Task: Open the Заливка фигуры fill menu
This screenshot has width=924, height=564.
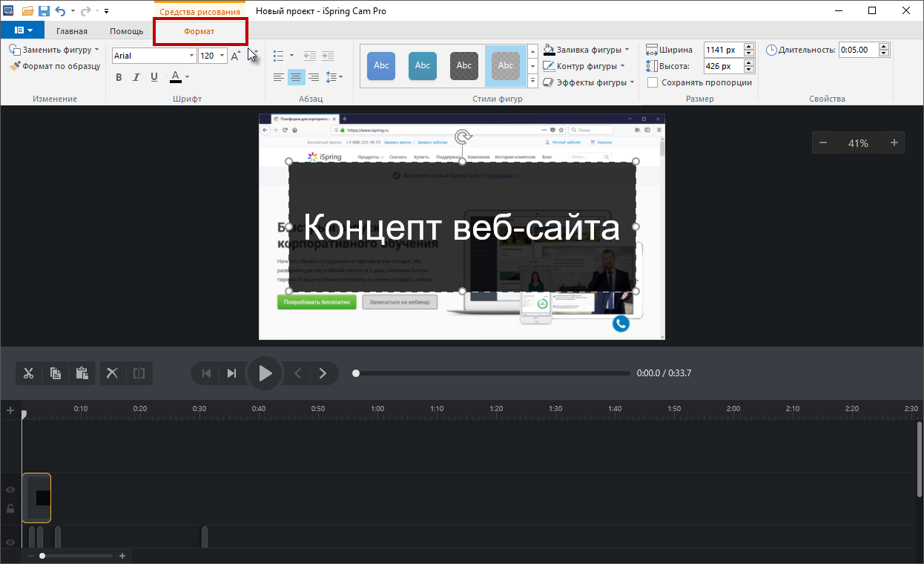Action: pyautogui.click(x=587, y=50)
